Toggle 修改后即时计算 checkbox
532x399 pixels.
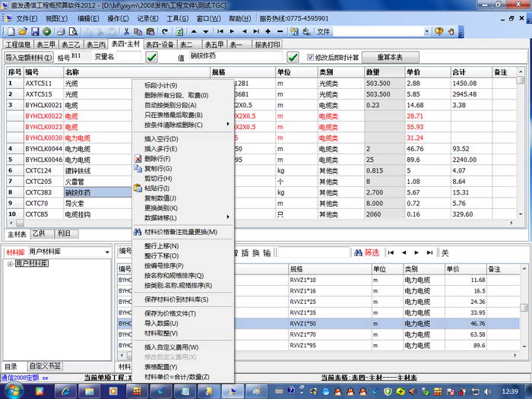click(x=310, y=57)
